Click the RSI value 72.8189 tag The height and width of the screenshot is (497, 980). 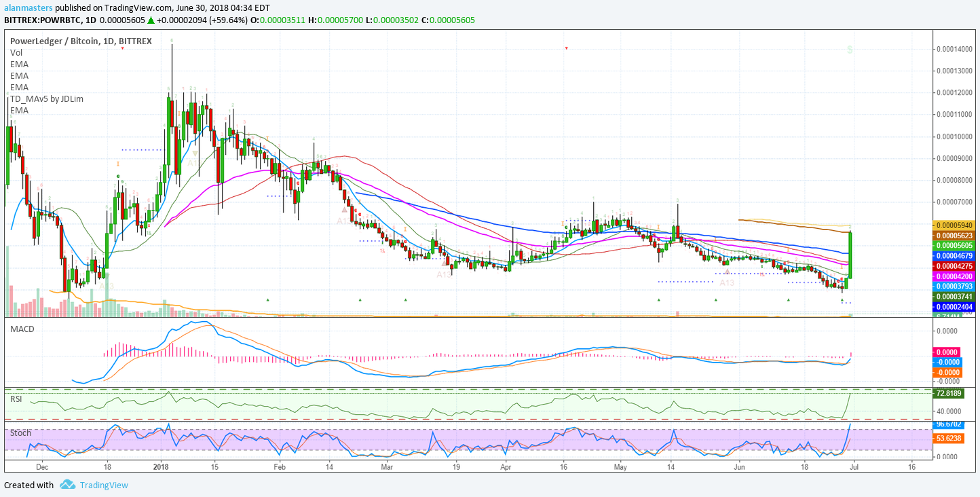949,393
